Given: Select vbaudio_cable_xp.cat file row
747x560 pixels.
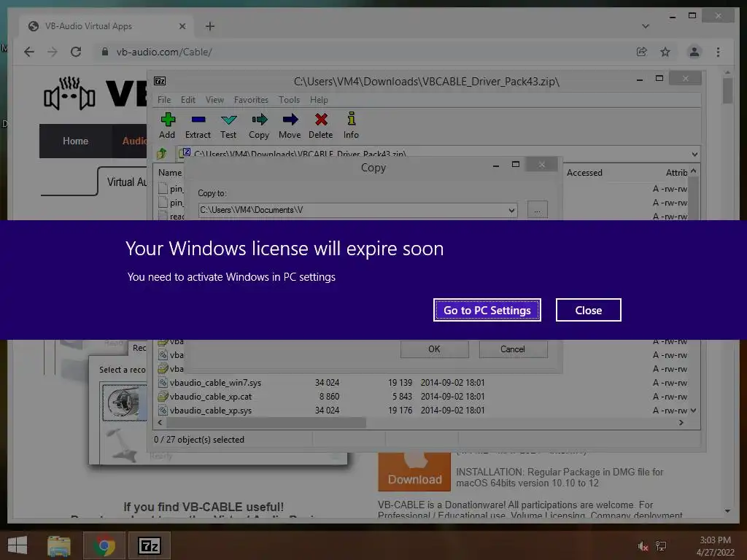Looking at the screenshot, I should point(422,396).
